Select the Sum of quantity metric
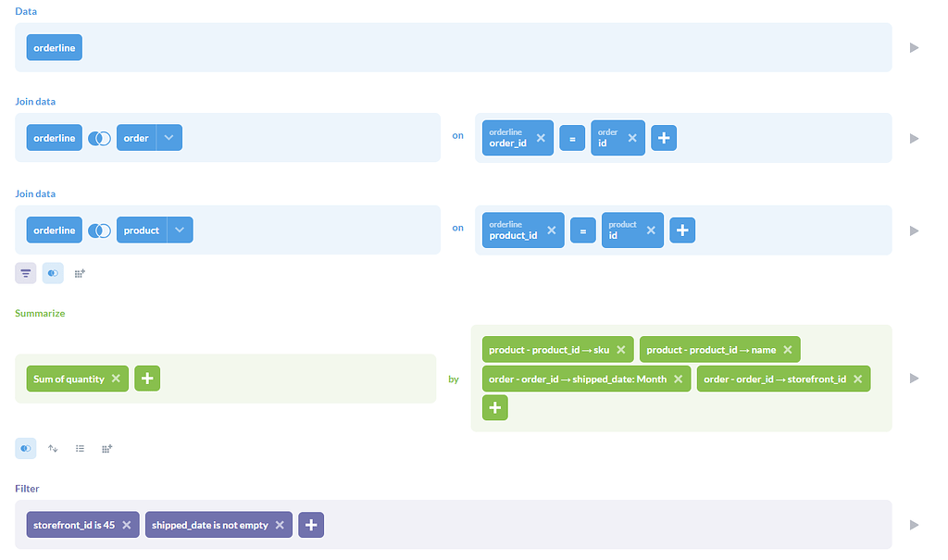Viewport: 948px width, 560px height. click(x=67, y=379)
